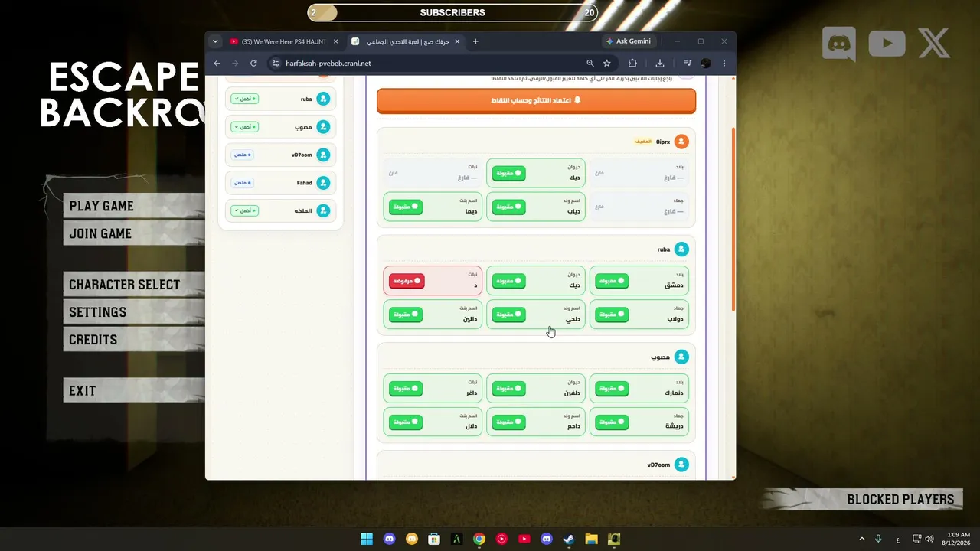The image size is (980, 551).
Task: Bookmark this page with the star icon
Action: tap(607, 64)
